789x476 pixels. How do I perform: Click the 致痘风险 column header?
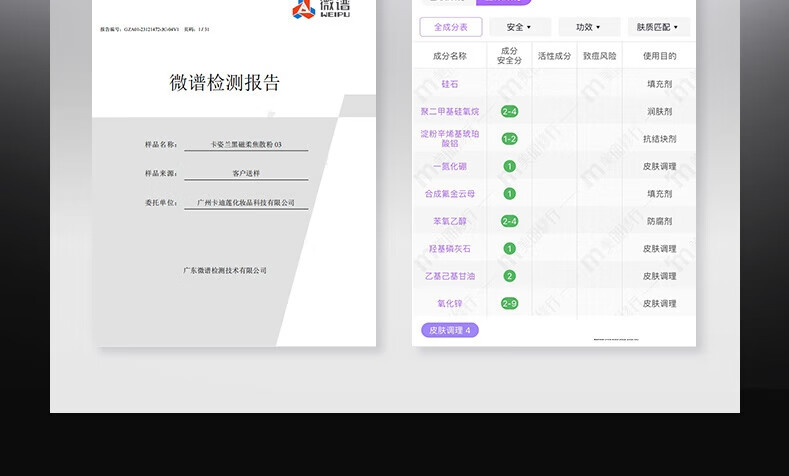pyautogui.click(x=600, y=56)
